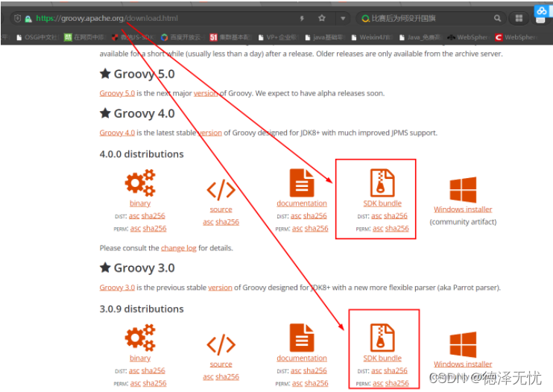Click the 3.0.9 documentation page icon

[302, 338]
